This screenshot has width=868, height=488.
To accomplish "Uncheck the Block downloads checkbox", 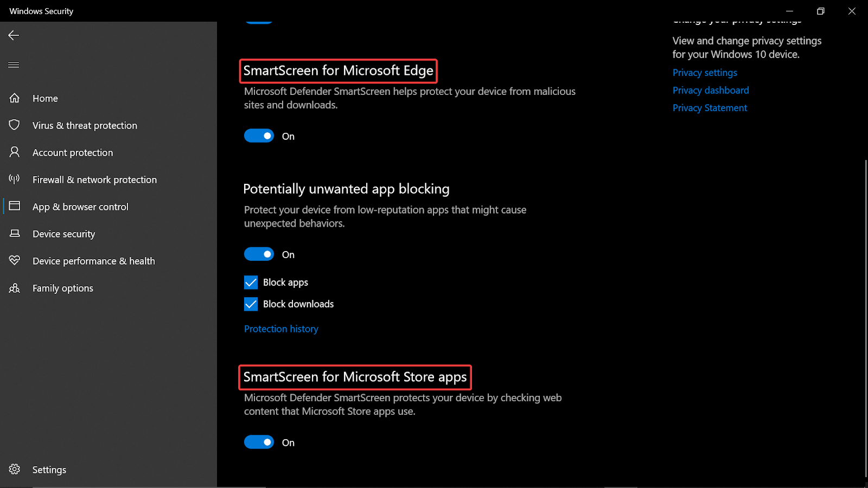I will coord(251,304).
